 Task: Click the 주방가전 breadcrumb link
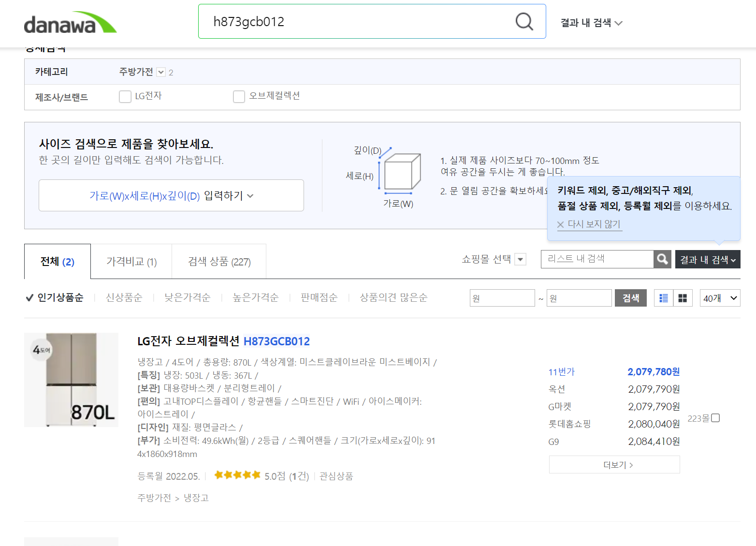point(154,498)
